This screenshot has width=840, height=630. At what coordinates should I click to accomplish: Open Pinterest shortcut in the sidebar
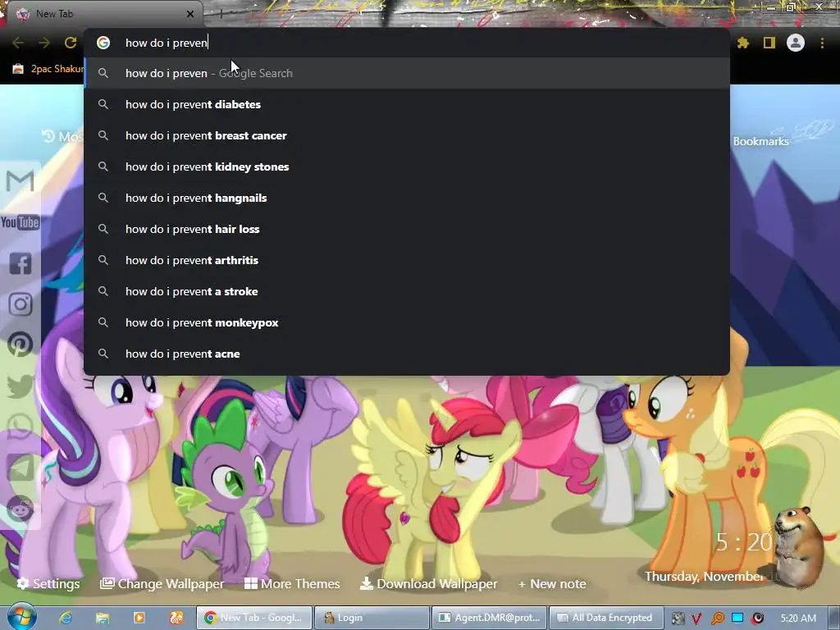tap(21, 345)
